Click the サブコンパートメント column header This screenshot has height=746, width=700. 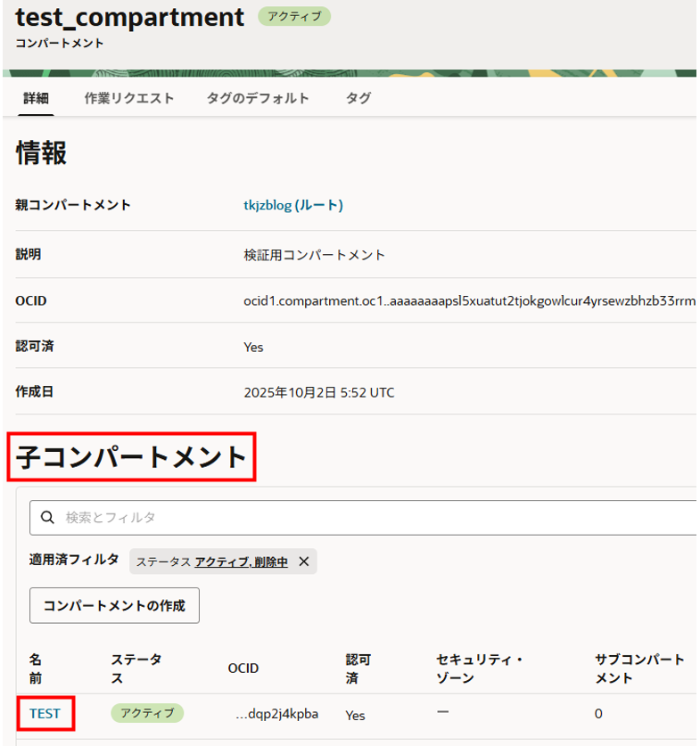click(x=639, y=668)
